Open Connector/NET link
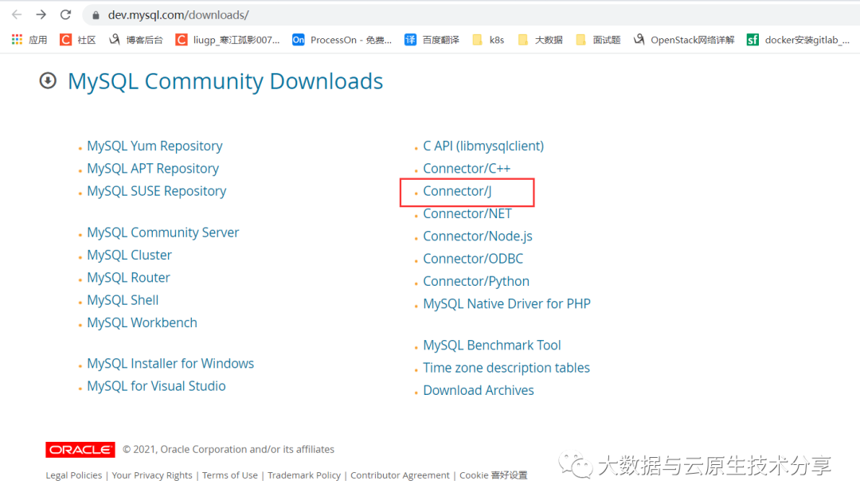The width and height of the screenshot is (860, 504). click(x=467, y=213)
